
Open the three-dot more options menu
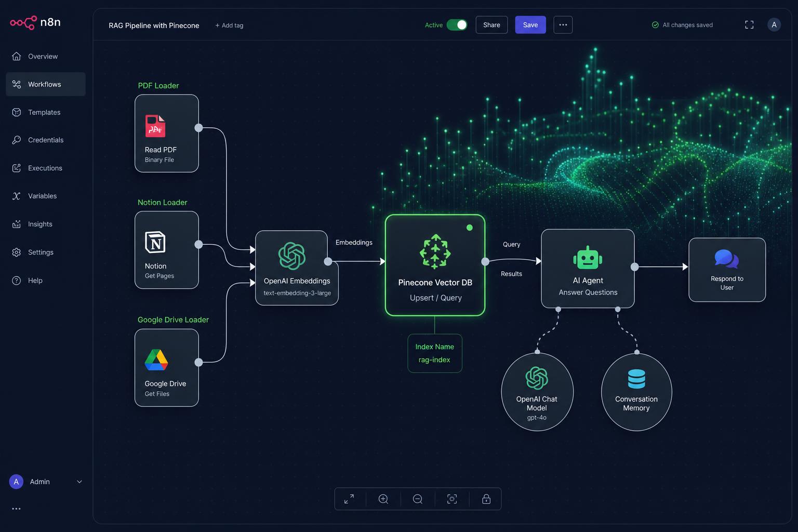click(563, 25)
